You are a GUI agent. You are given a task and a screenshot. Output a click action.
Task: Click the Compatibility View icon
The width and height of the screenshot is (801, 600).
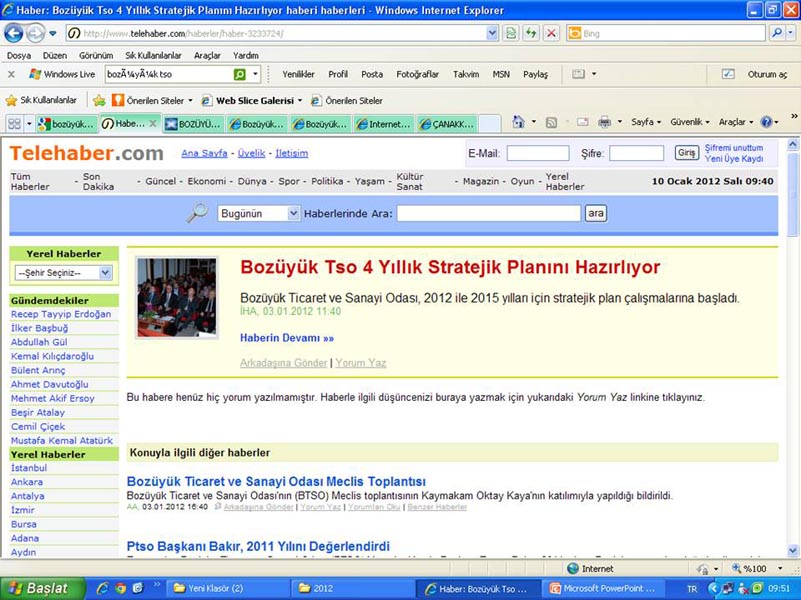pos(510,34)
